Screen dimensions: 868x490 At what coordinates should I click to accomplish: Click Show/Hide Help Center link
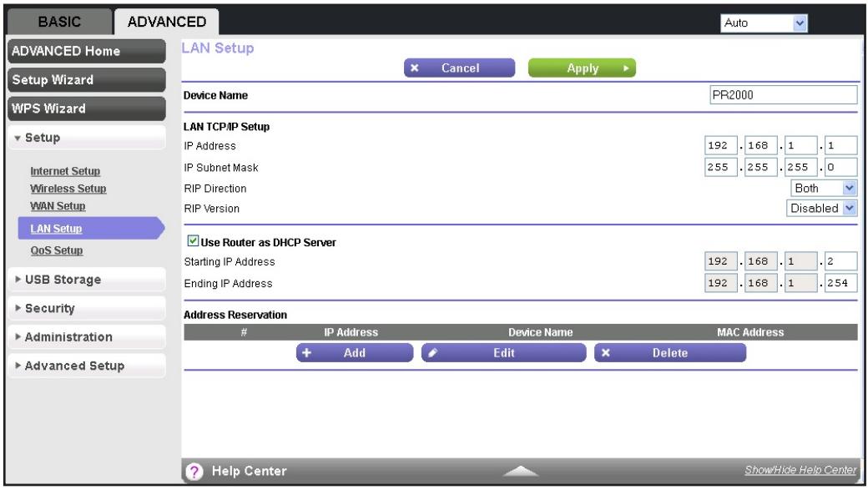pyautogui.click(x=800, y=470)
